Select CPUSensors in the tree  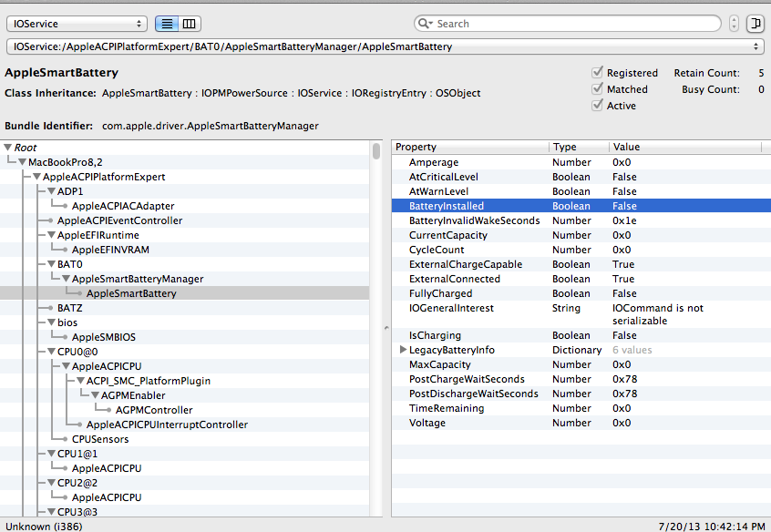[100, 439]
